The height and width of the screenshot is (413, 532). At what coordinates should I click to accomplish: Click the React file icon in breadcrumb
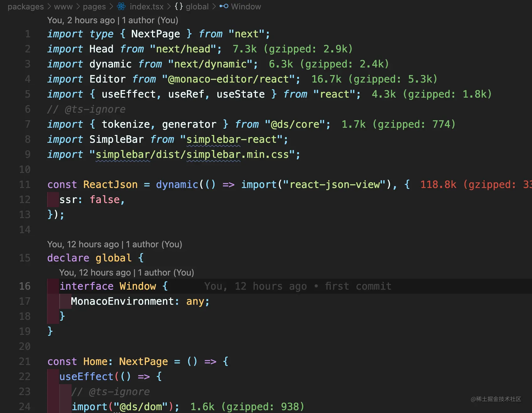[121, 7]
